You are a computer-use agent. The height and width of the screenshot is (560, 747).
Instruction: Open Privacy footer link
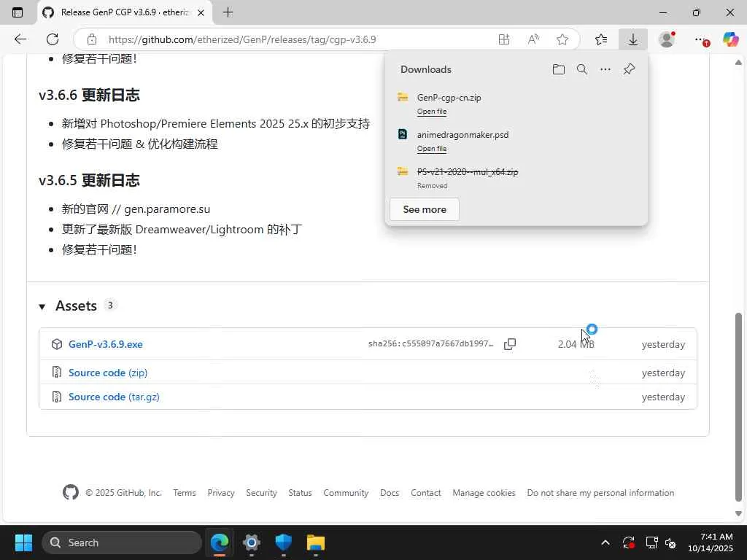pyautogui.click(x=221, y=492)
